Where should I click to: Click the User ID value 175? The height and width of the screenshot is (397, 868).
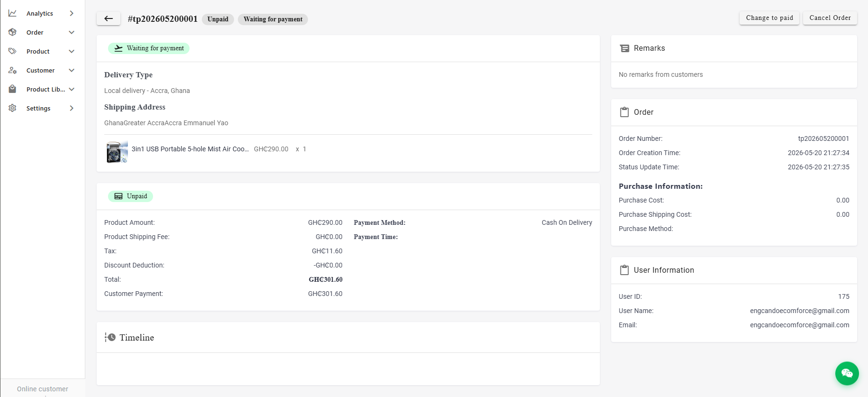(843, 296)
